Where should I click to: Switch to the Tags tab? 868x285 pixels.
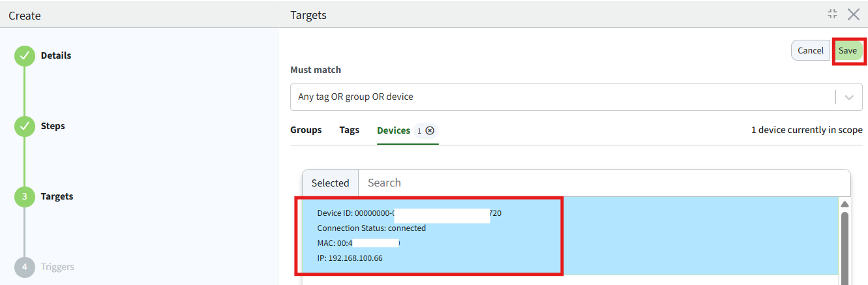coord(349,130)
